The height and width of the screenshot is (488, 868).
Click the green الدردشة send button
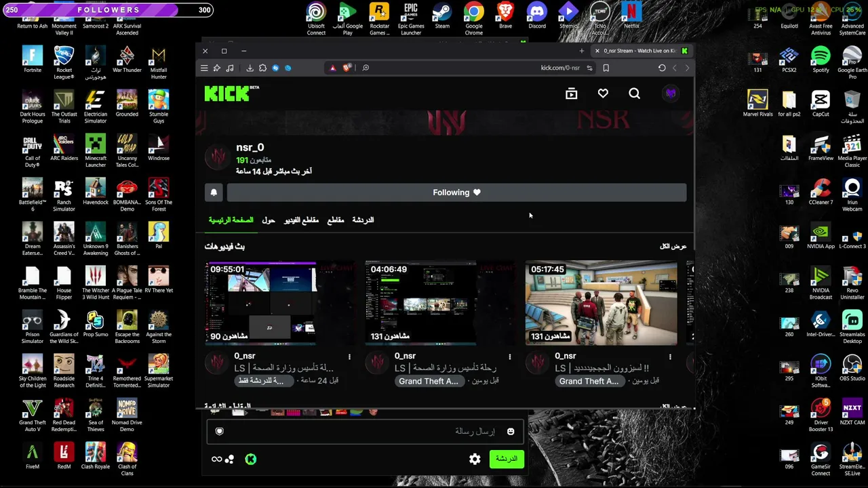click(x=507, y=459)
